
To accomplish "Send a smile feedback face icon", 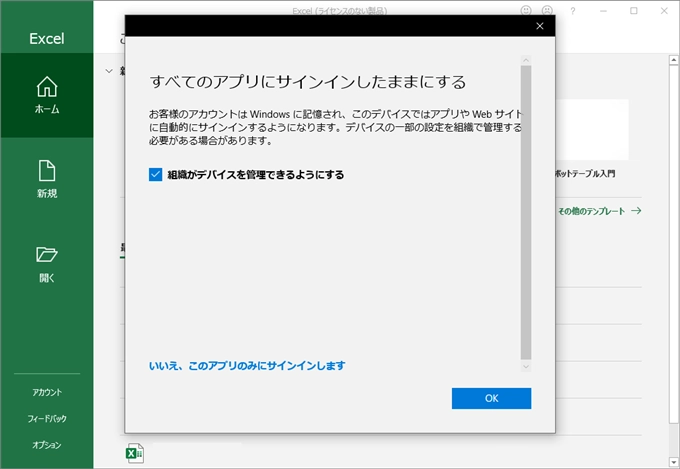I will coord(526,10).
